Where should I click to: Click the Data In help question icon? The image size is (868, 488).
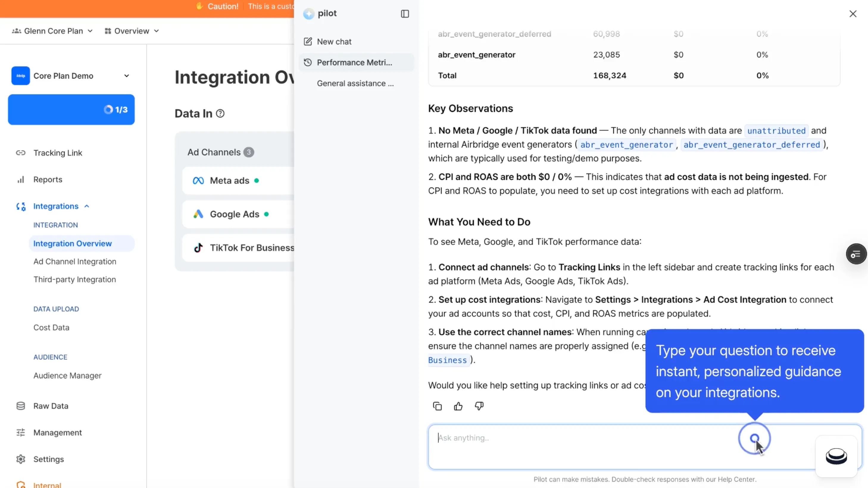tap(220, 114)
